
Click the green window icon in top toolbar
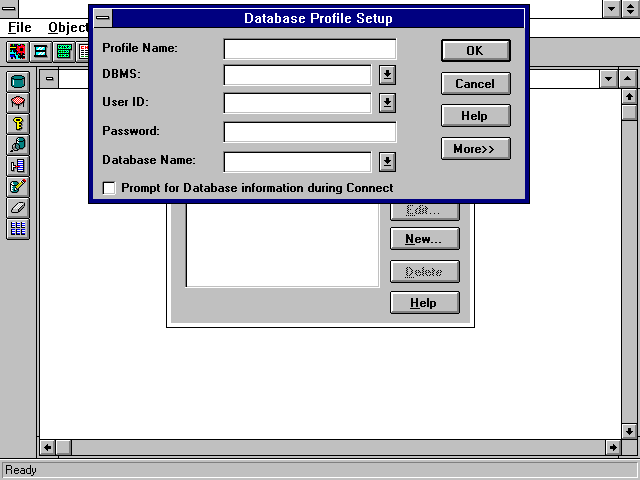tap(64, 50)
